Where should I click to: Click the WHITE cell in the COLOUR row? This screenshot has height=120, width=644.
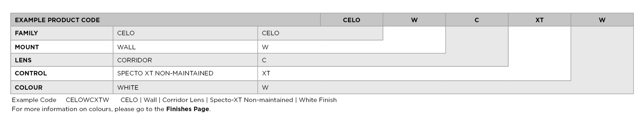(x=128, y=88)
